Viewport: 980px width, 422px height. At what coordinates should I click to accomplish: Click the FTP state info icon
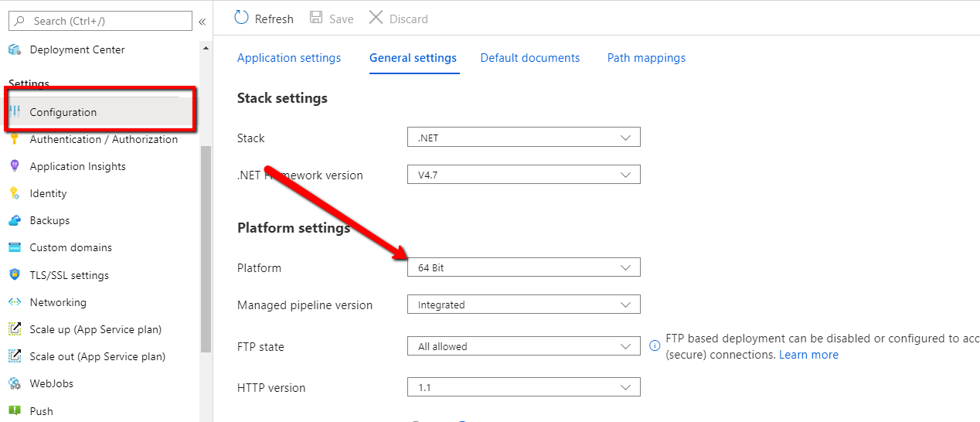(655, 345)
